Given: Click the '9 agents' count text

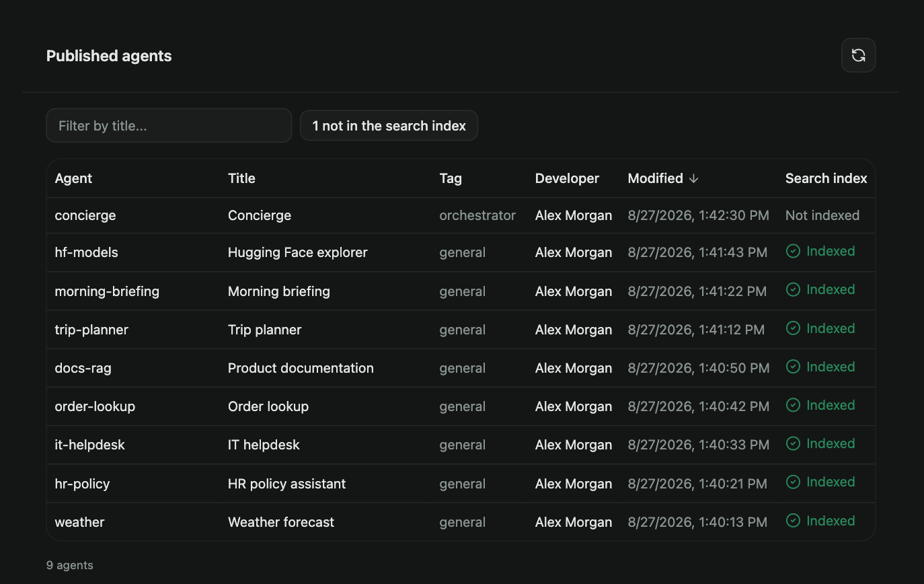Looking at the screenshot, I should click(x=70, y=565).
